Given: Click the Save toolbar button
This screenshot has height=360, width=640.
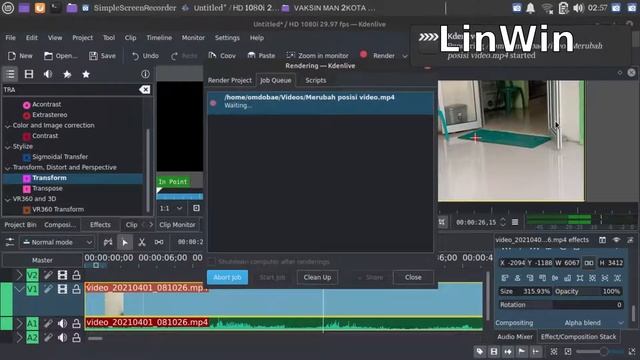Looking at the screenshot, I should point(102,56).
